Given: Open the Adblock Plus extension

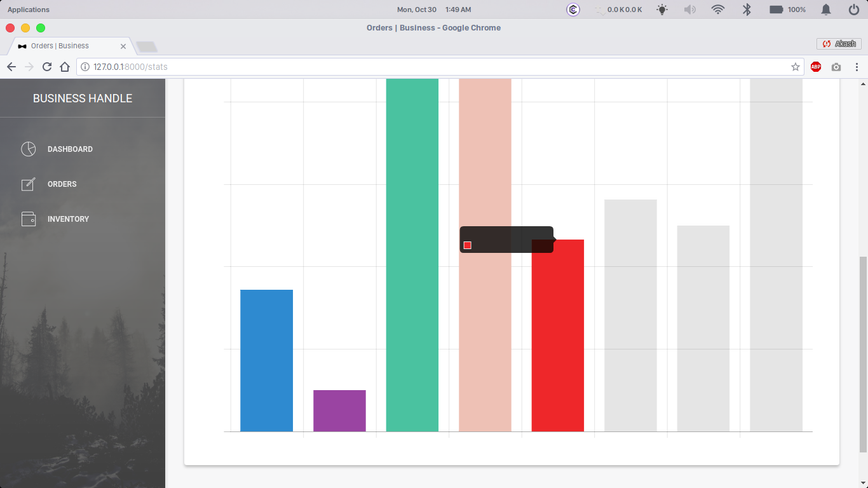Looking at the screenshot, I should pyautogui.click(x=816, y=67).
